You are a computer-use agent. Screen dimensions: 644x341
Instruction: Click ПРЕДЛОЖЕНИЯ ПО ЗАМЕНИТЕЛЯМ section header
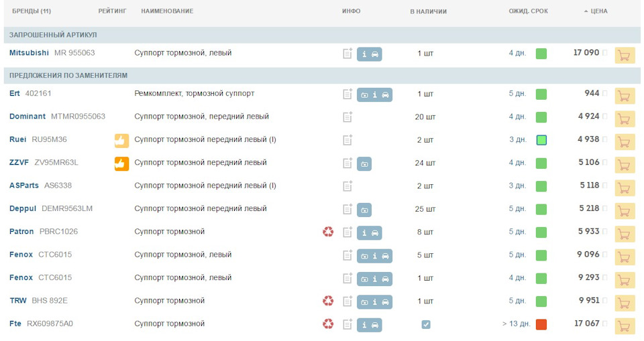(x=322, y=76)
